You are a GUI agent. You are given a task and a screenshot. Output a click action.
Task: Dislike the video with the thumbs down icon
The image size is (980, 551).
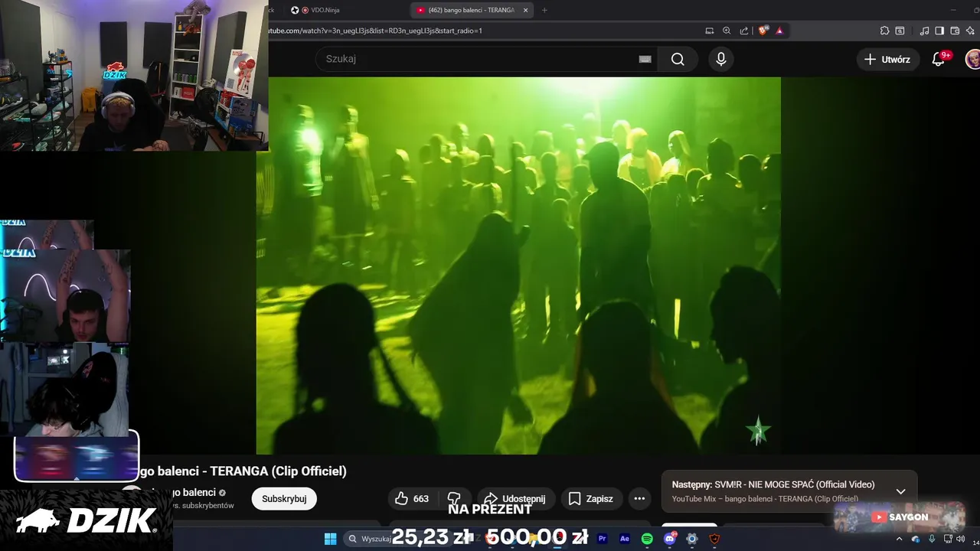(454, 498)
